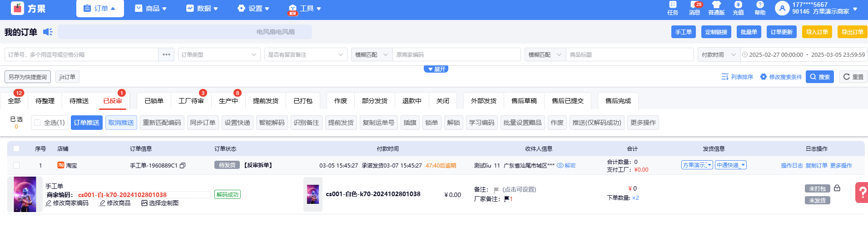
Task: Click the 解密 link in recipient info
Action: 566,166
